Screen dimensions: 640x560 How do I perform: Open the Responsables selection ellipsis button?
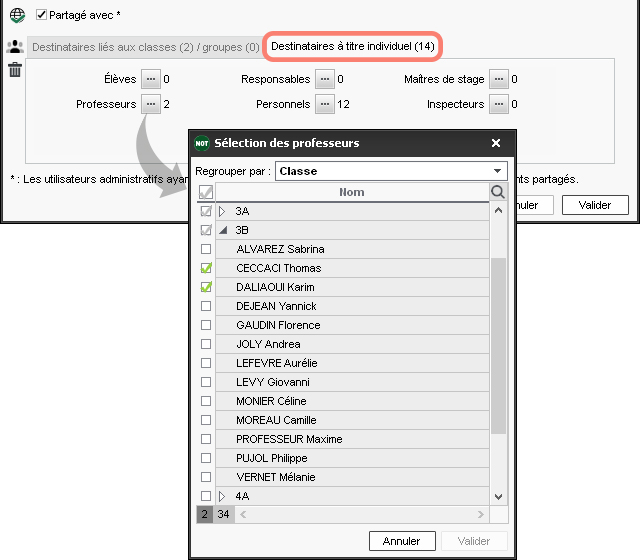pyautogui.click(x=325, y=79)
